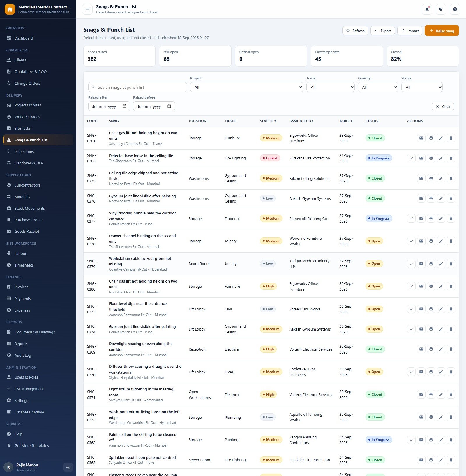Screen dimensions: 466x476
Task: Edit snag SNG-0376 with pencil icon
Action: [x=441, y=198]
